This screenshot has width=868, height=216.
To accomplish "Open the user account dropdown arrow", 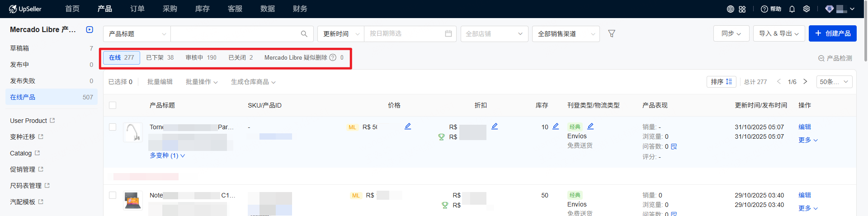I will point(852,9).
